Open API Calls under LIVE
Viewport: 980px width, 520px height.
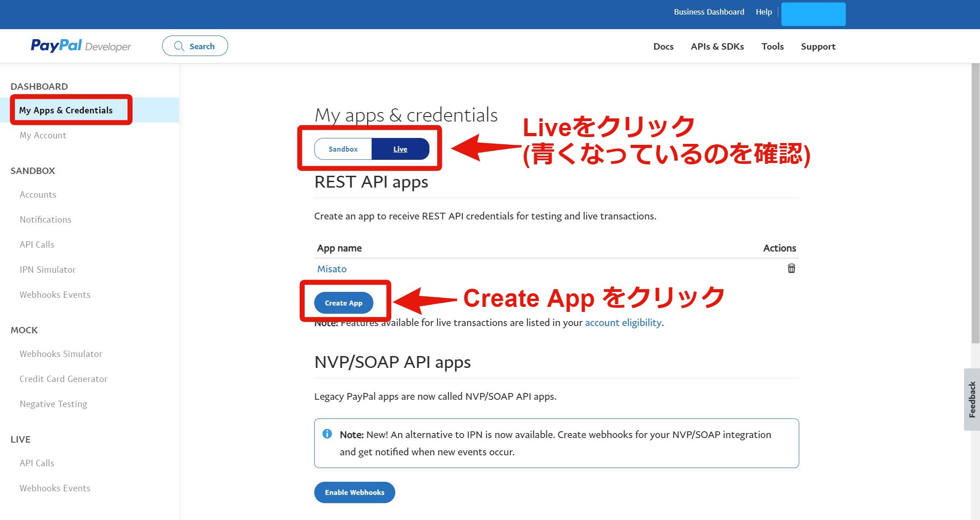point(37,463)
